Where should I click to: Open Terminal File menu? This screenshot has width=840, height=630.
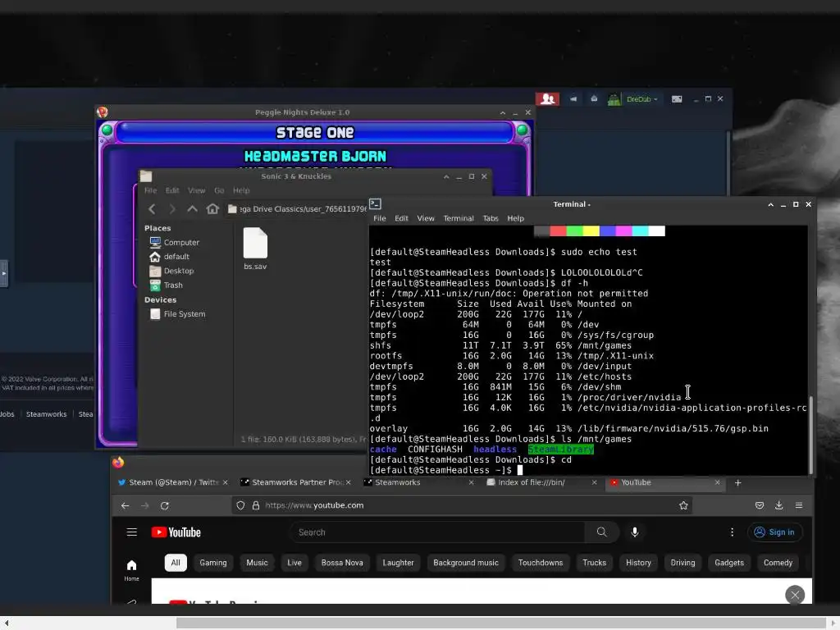point(380,218)
